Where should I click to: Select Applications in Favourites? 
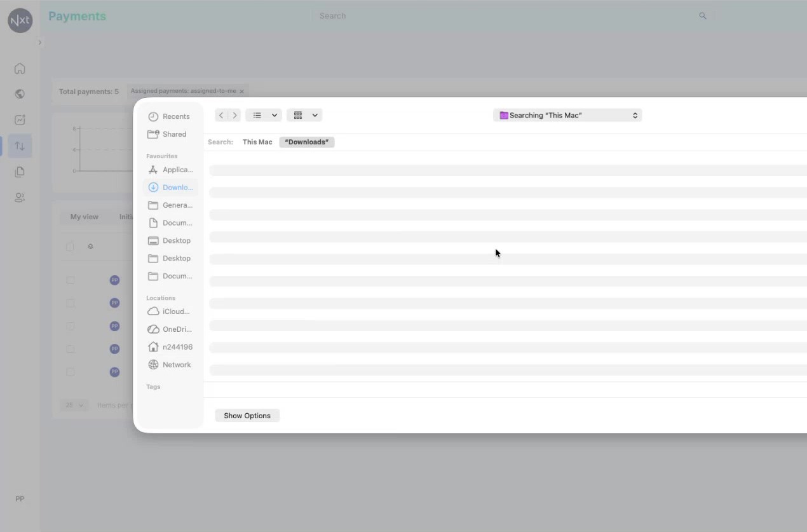pos(170,170)
